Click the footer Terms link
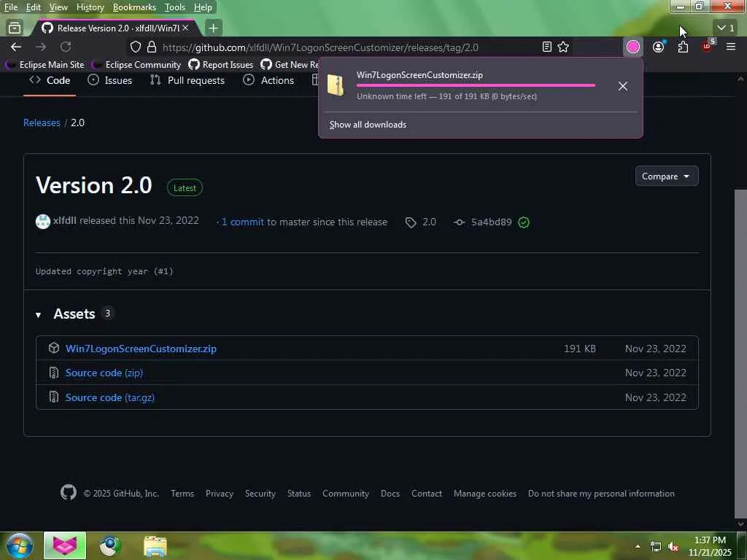The image size is (747, 560). (x=182, y=494)
